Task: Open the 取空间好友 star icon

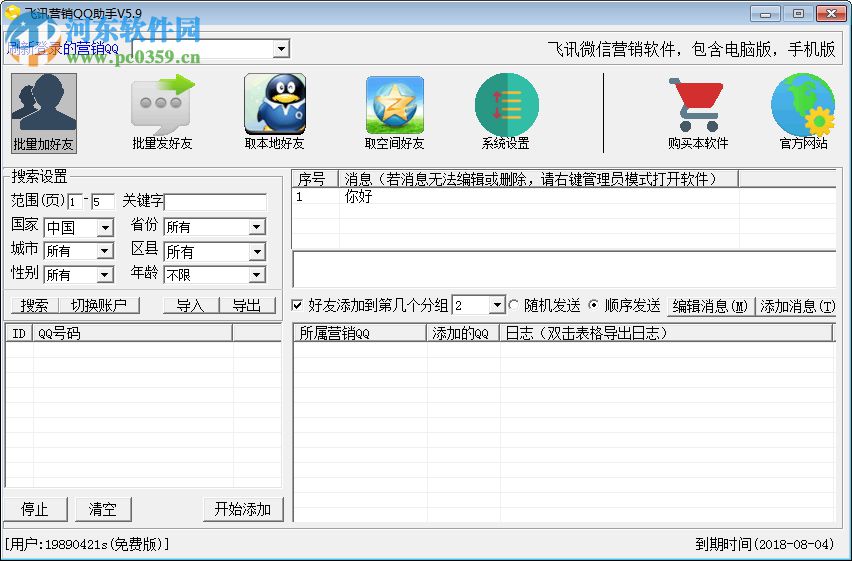Action: click(394, 113)
